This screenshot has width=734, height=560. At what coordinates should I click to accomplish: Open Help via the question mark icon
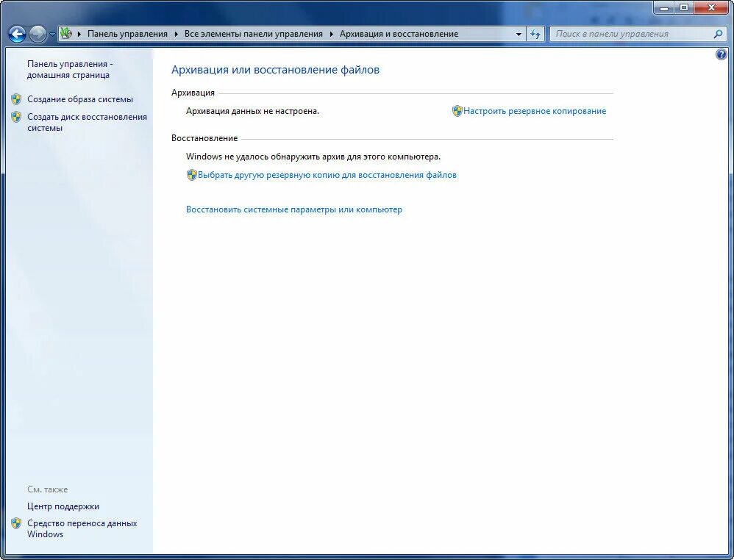(721, 54)
